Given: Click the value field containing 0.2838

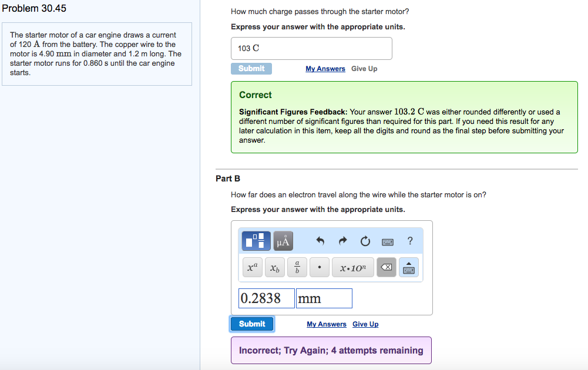Looking at the screenshot, I should [266, 298].
